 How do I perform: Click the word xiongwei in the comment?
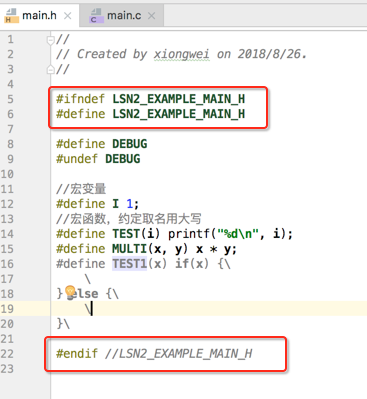[x=182, y=54]
